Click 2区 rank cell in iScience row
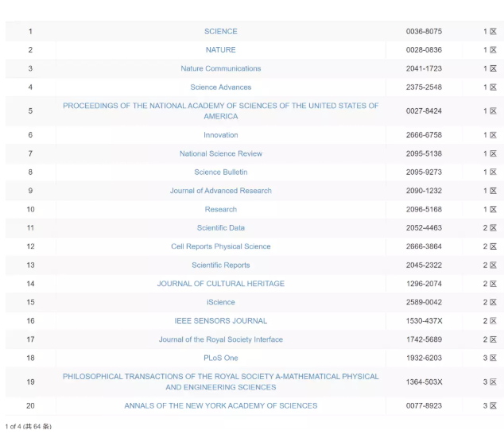 point(490,302)
